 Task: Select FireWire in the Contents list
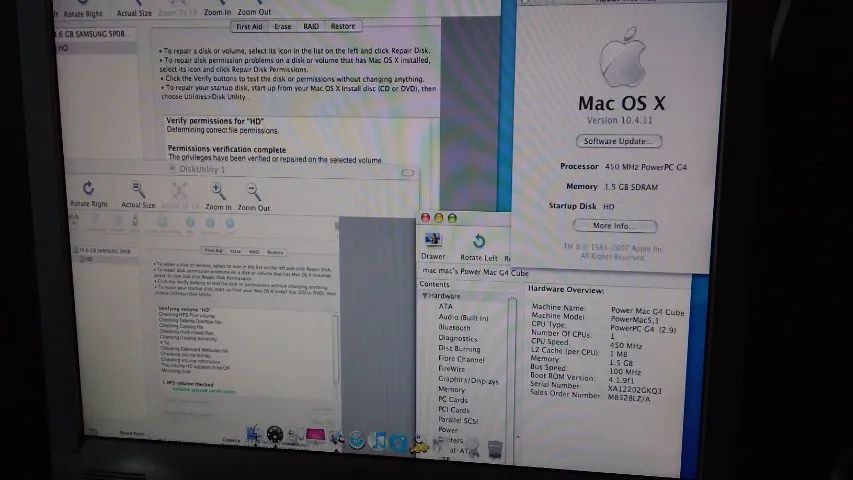[x=452, y=368]
